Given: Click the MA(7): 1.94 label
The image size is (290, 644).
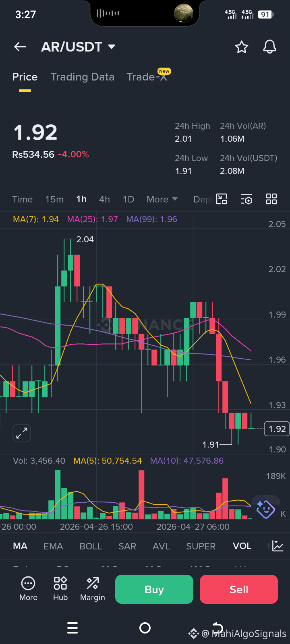Looking at the screenshot, I should [x=36, y=219].
